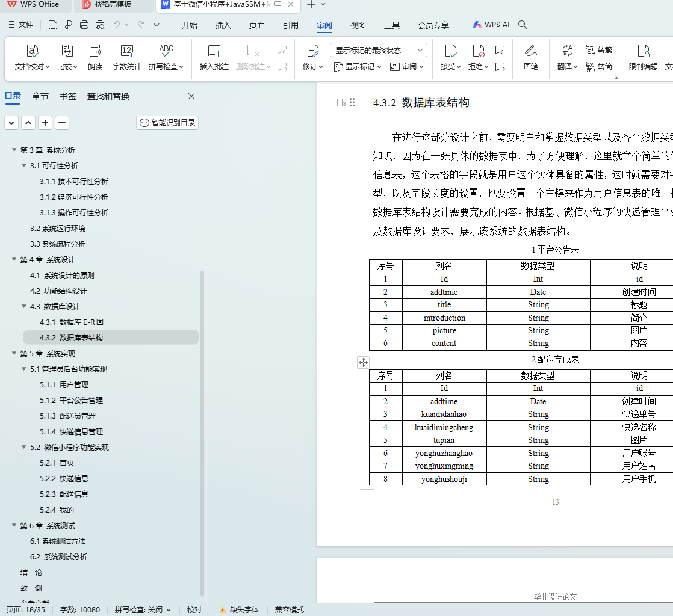Jump to previous revision icon
Viewport: 673px width, 616px height.
(x=500, y=50)
